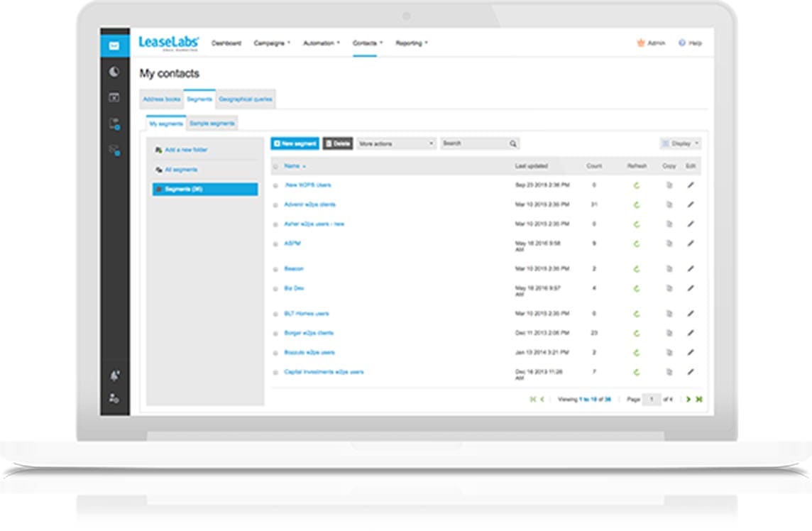Screen dimensions: 812x531
Task: Switch to the Address books tab
Action: (162, 99)
